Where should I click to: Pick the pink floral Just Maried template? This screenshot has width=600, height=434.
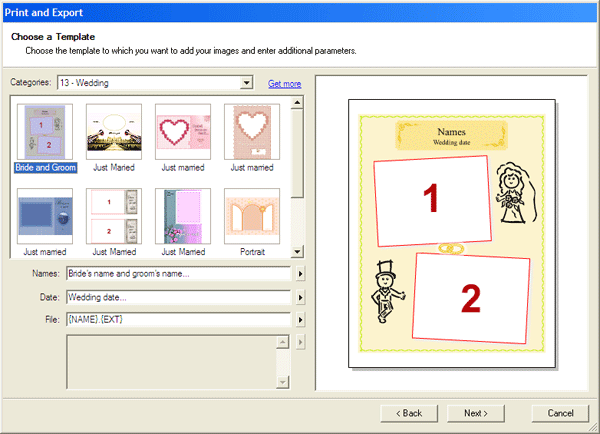coord(183,216)
